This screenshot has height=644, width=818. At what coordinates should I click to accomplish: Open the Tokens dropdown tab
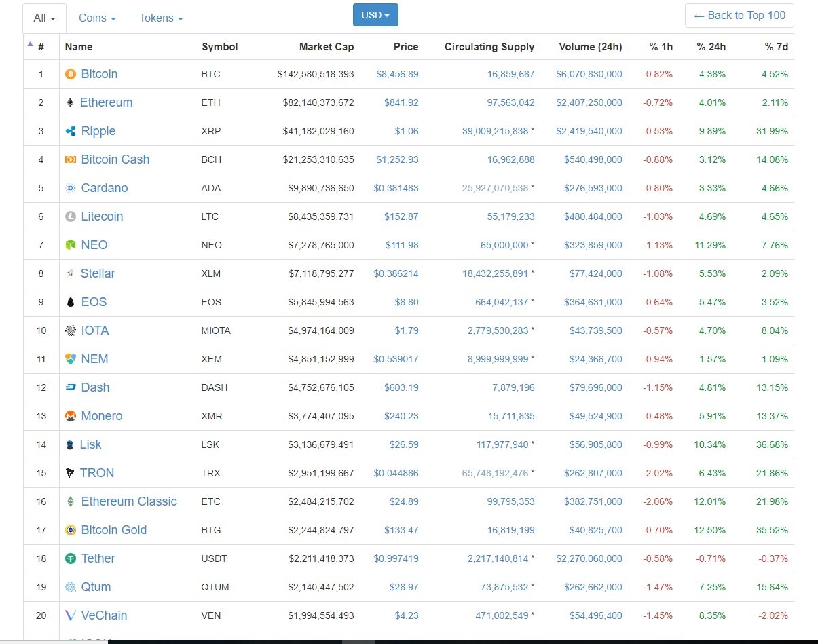[161, 18]
